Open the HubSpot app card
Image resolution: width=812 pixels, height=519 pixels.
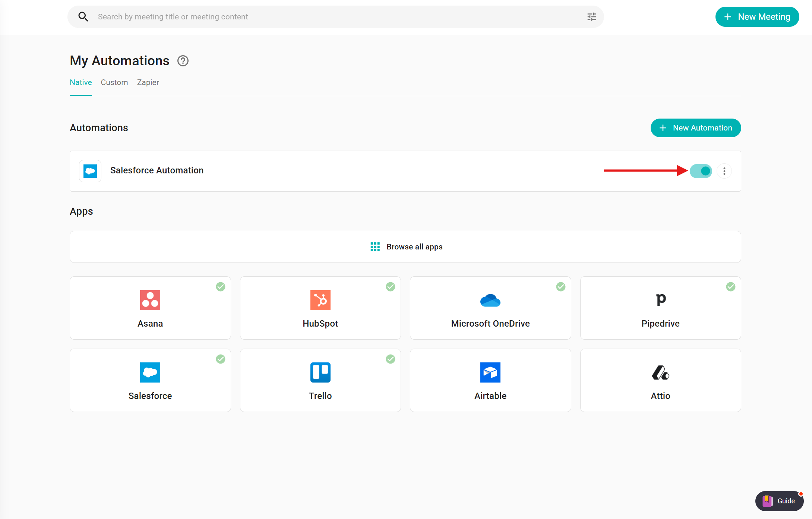320,308
